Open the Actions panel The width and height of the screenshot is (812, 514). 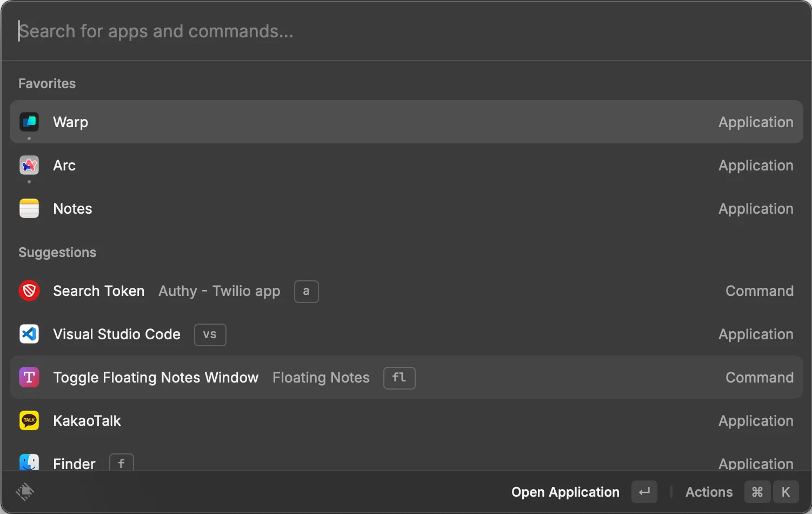[709, 492]
